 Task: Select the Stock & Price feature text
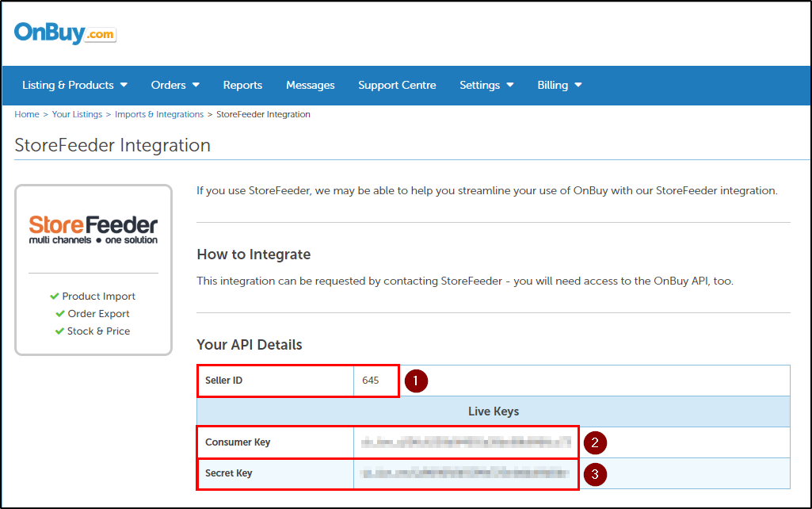click(x=98, y=331)
